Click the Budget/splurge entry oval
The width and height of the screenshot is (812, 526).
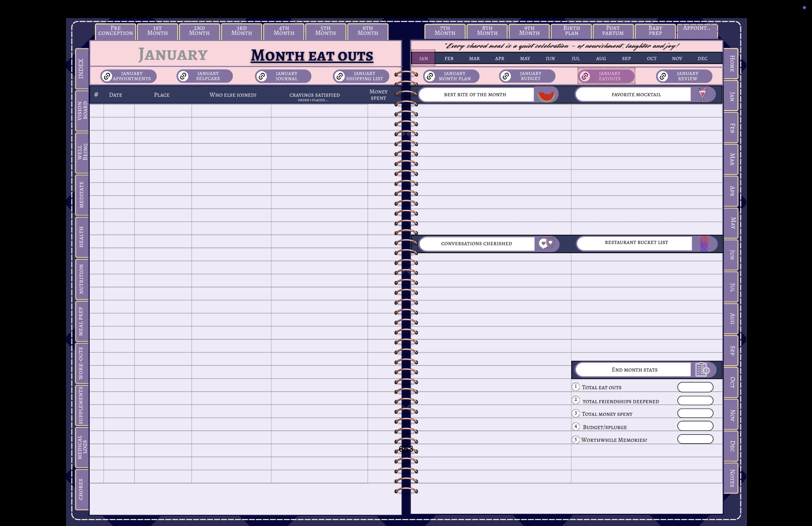pyautogui.click(x=695, y=426)
